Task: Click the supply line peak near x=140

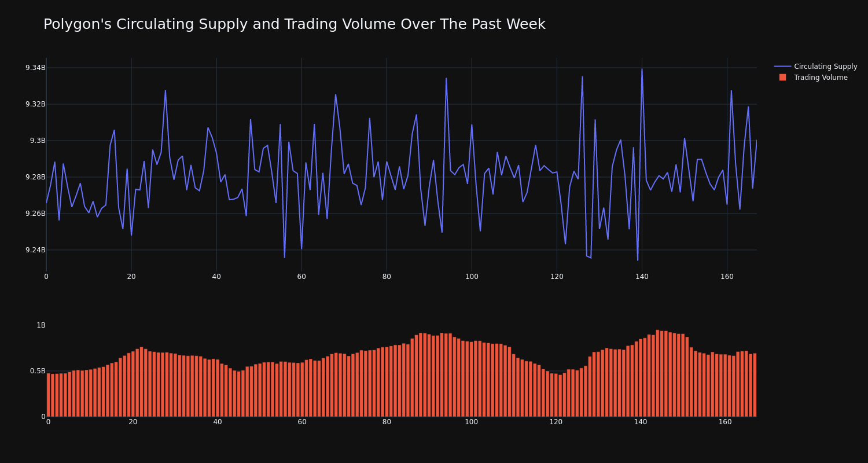Action: coord(642,69)
